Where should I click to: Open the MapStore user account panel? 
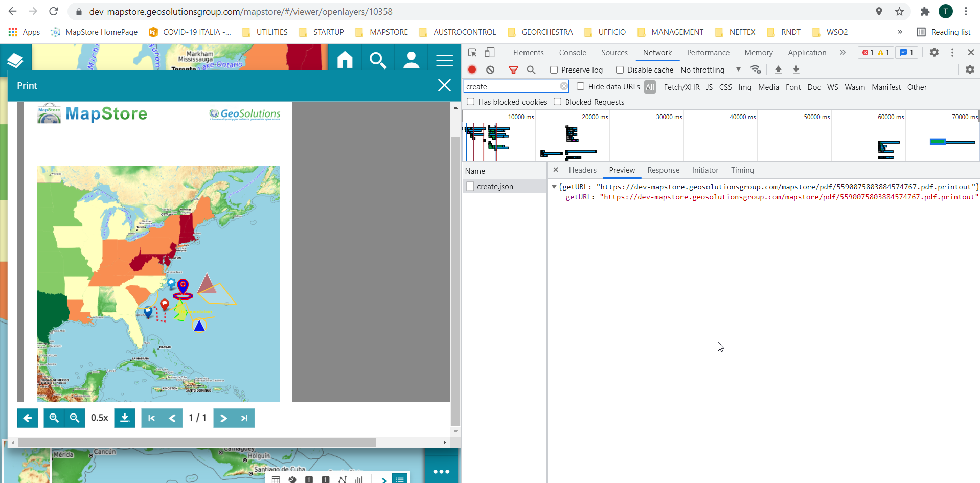coord(411,59)
